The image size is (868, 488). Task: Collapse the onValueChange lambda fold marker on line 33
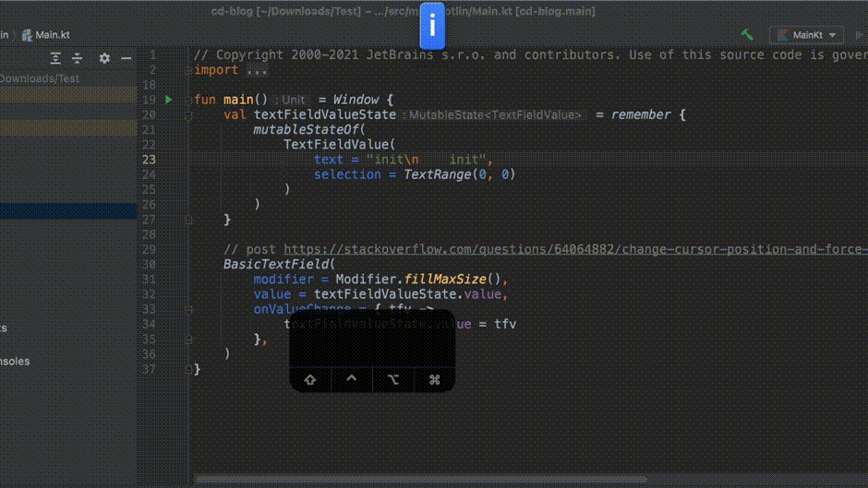188,310
